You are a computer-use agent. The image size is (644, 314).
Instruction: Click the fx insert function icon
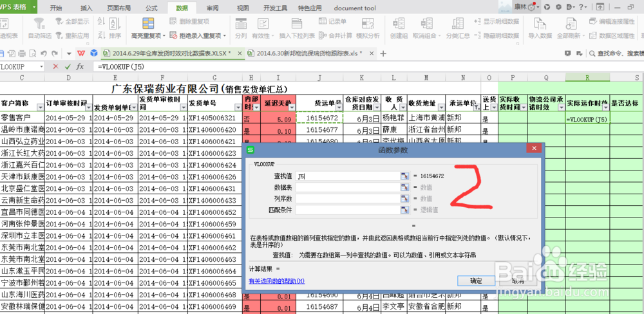pyautogui.click(x=80, y=66)
